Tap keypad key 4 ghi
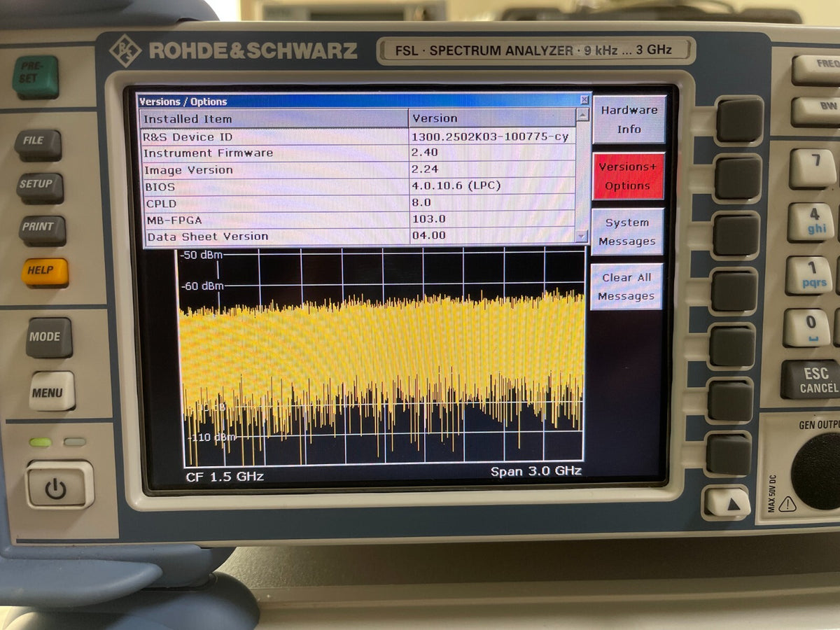This screenshot has width=840, height=630. pos(811,221)
